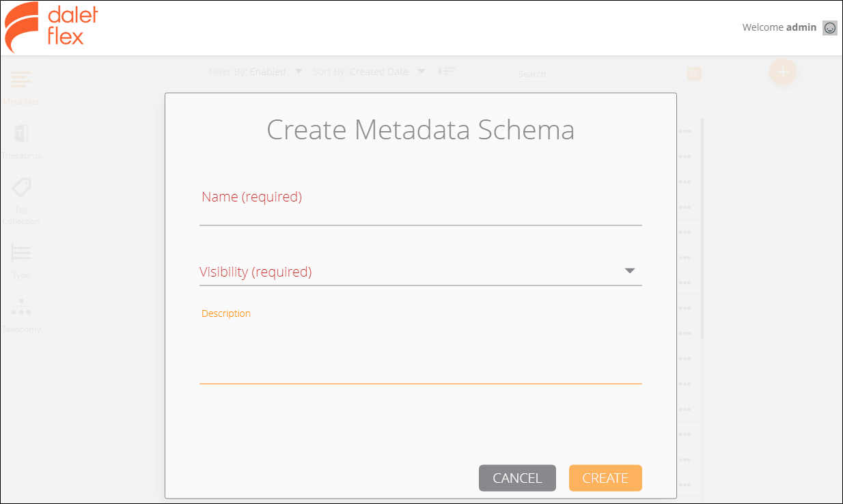Toggle the sort direction icon
This screenshot has height=504, width=843.
[x=446, y=71]
